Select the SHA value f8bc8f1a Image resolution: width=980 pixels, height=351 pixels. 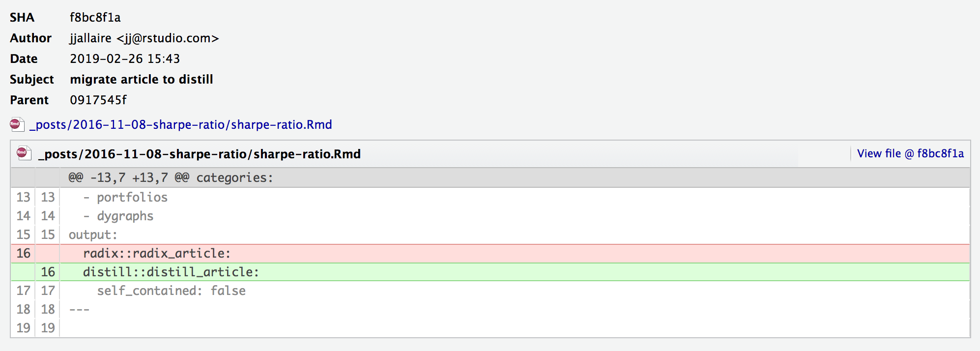click(x=95, y=18)
